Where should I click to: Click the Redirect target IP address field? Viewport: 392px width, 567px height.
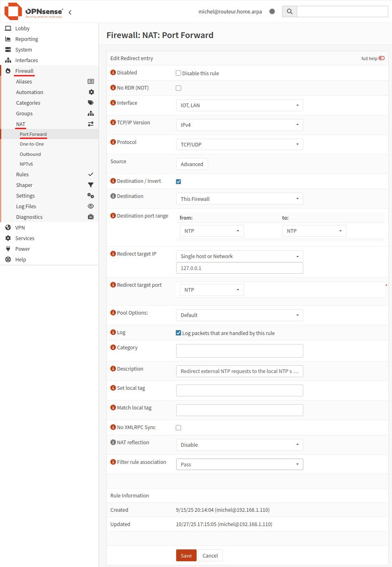[240, 268]
